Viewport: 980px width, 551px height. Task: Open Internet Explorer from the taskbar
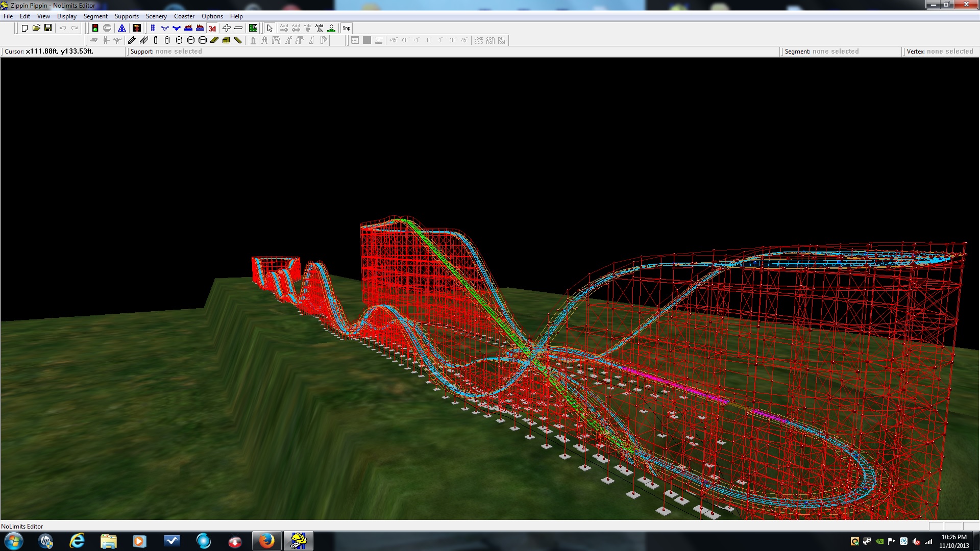[x=77, y=541]
